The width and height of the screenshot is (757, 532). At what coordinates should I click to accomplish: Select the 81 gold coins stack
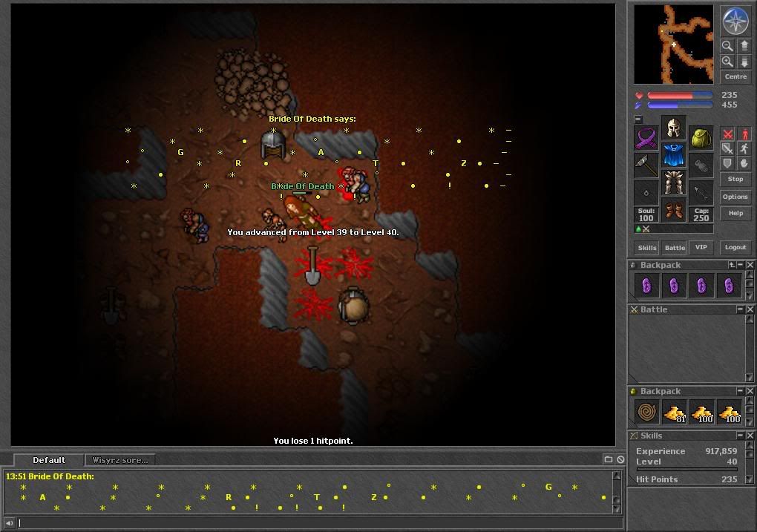click(675, 412)
